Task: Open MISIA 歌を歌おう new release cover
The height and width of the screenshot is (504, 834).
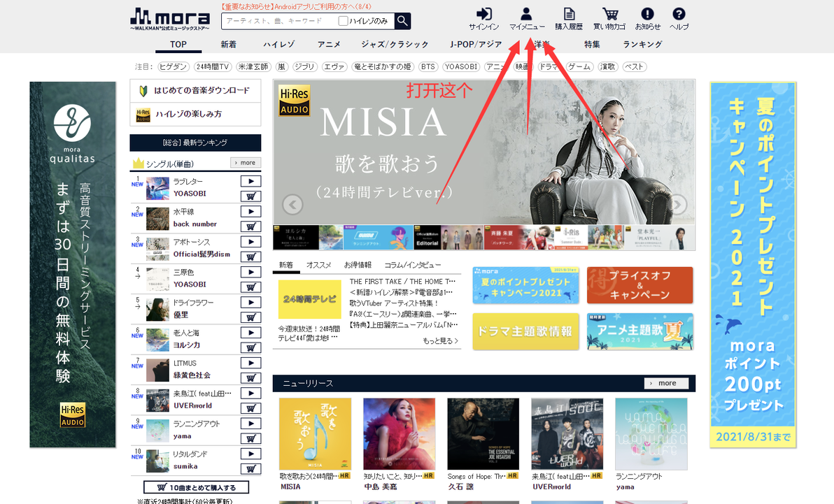Action: click(315, 434)
